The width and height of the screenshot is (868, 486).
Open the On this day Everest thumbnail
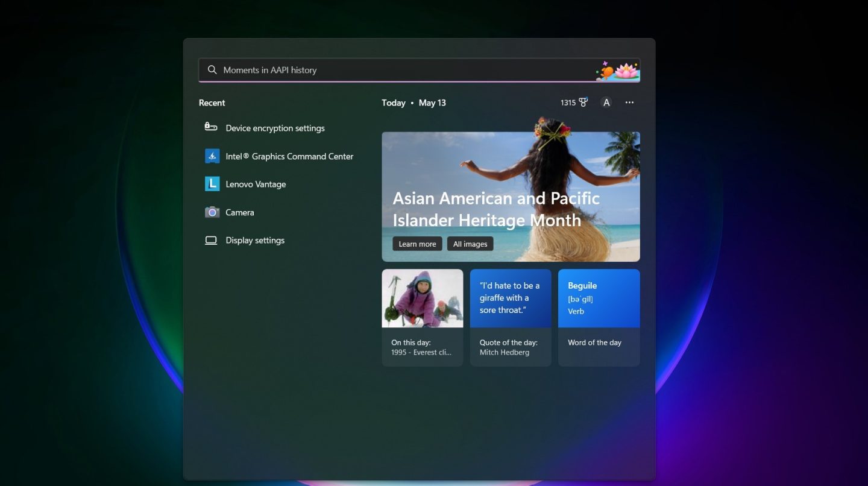click(x=422, y=298)
